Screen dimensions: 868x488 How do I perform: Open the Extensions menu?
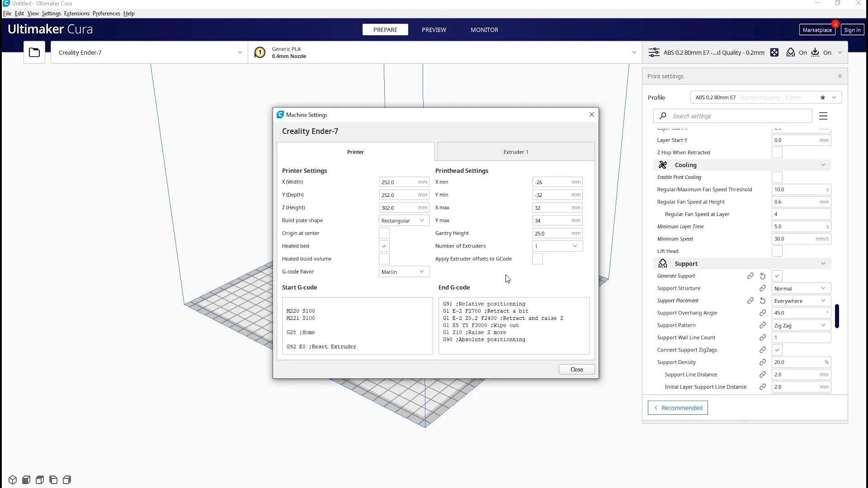point(76,13)
